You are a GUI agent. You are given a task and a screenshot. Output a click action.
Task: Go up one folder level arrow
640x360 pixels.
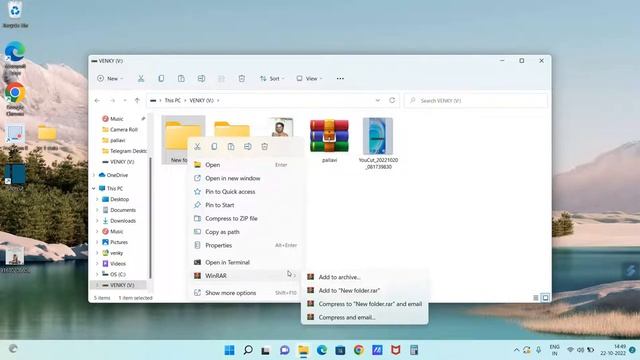137,100
